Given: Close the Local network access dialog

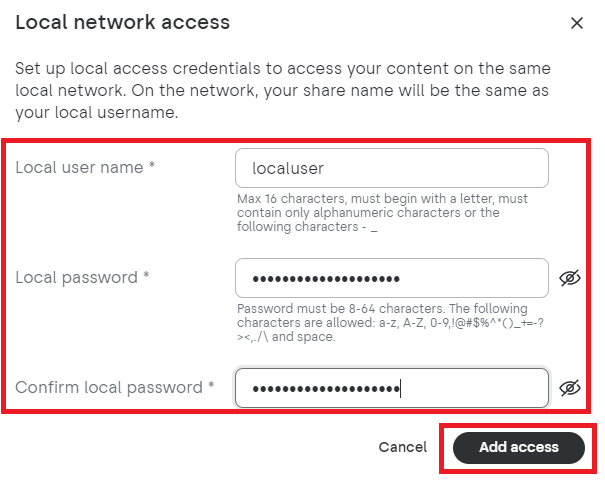Looking at the screenshot, I should (577, 23).
